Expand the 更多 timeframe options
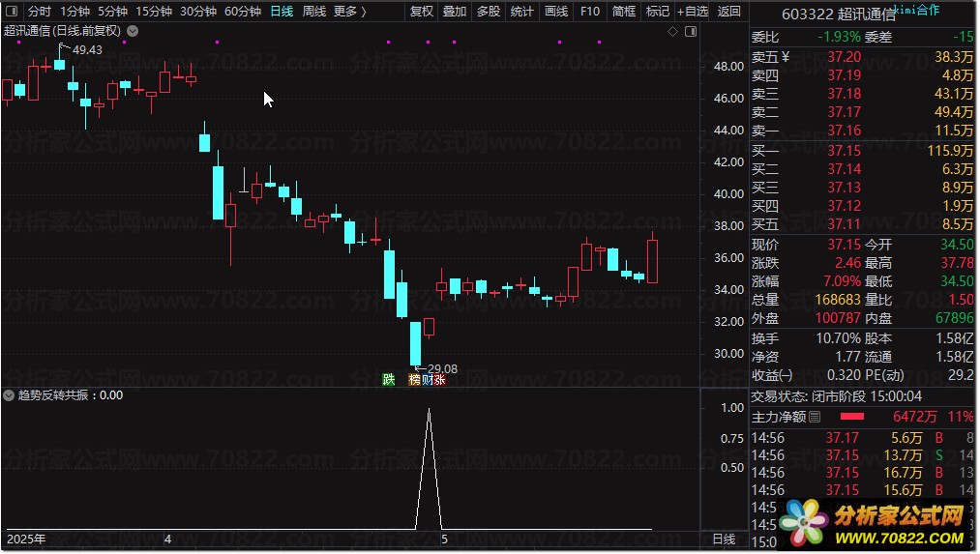 click(x=350, y=12)
